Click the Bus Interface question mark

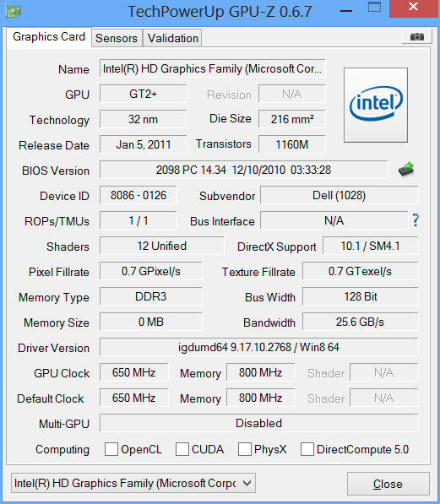coord(416,220)
